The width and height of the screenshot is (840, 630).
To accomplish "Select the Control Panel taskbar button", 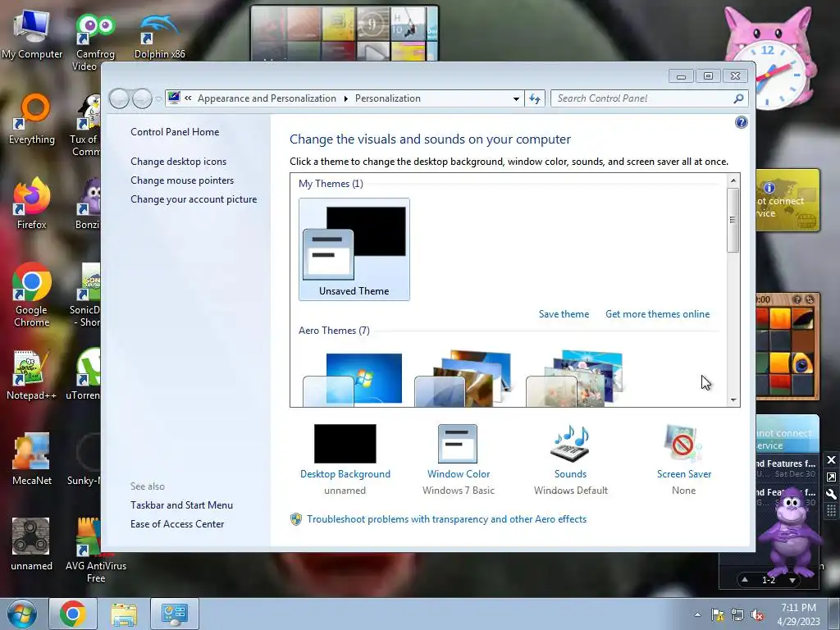I will click(x=175, y=614).
